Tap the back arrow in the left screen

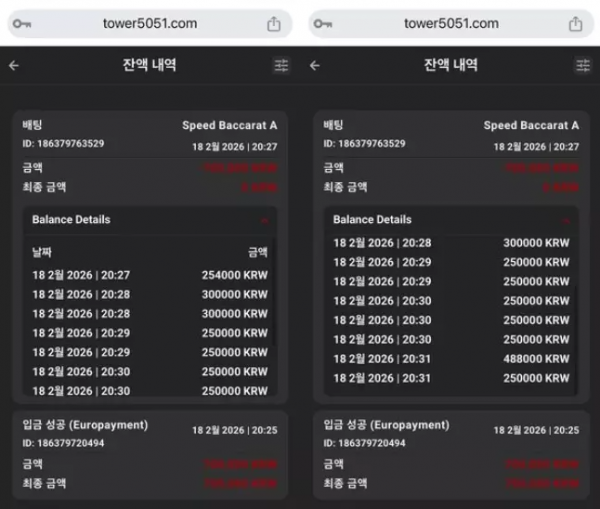tap(14, 66)
